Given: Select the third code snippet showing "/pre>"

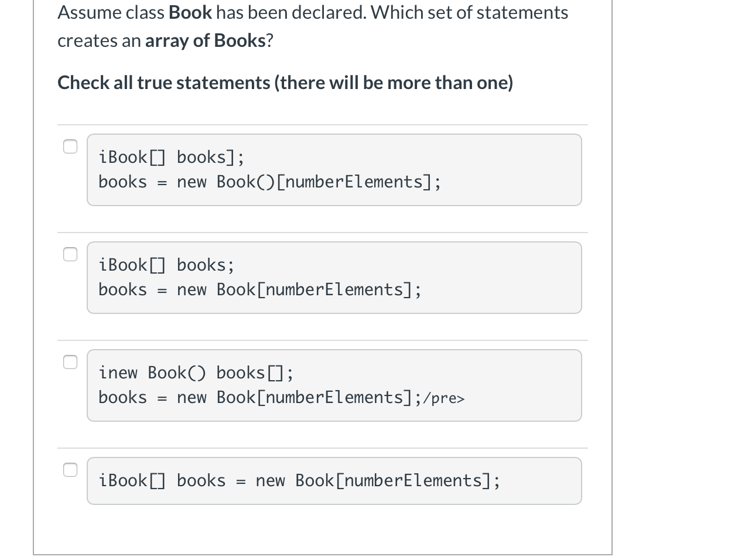Looking at the screenshot, I should pyautogui.click(x=334, y=385).
